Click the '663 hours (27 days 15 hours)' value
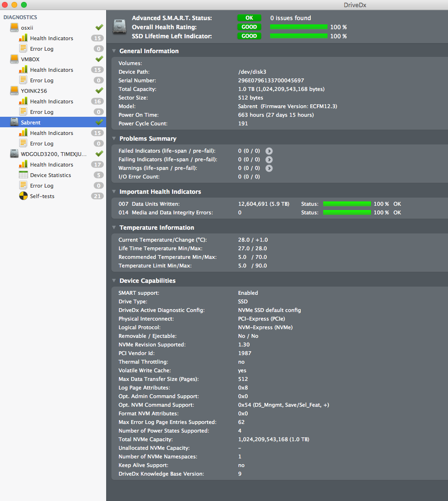The width and height of the screenshot is (448, 501). coord(276,115)
